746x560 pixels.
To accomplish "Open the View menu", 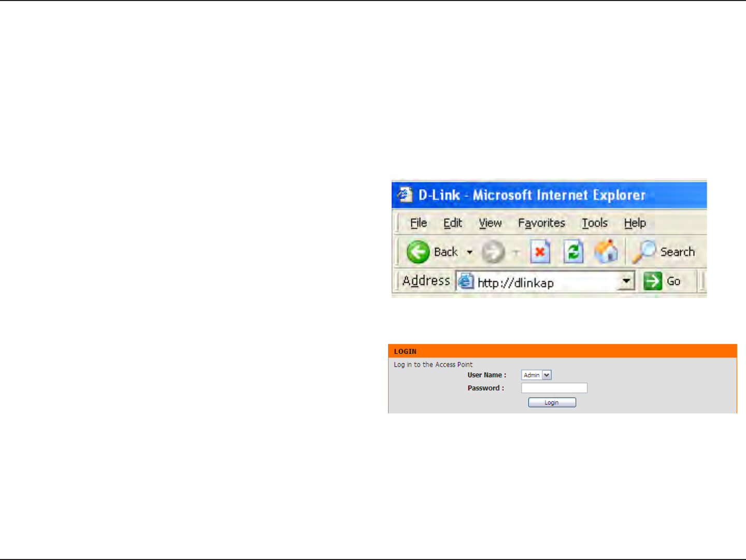I will pyautogui.click(x=490, y=223).
